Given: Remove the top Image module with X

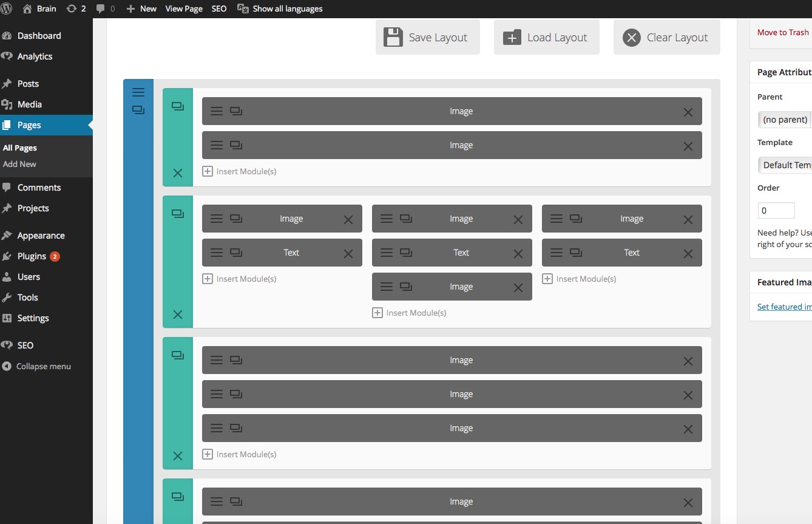Looking at the screenshot, I should point(688,112).
